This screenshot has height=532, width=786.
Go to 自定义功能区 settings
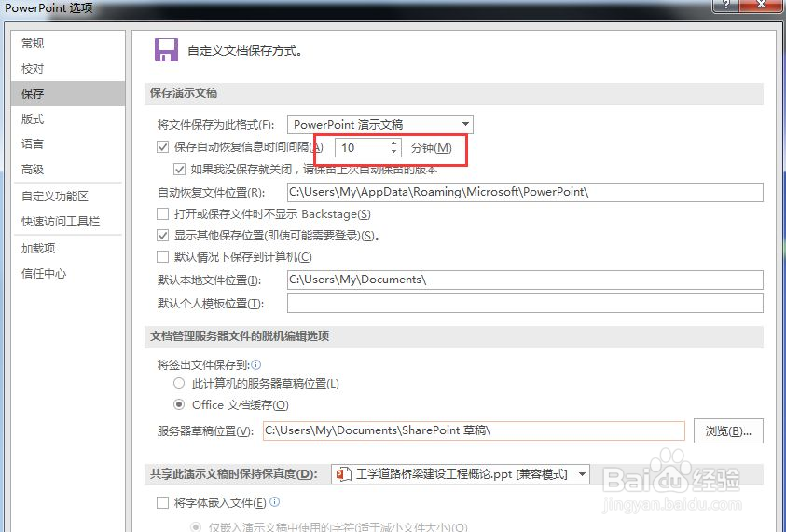[x=68, y=197]
